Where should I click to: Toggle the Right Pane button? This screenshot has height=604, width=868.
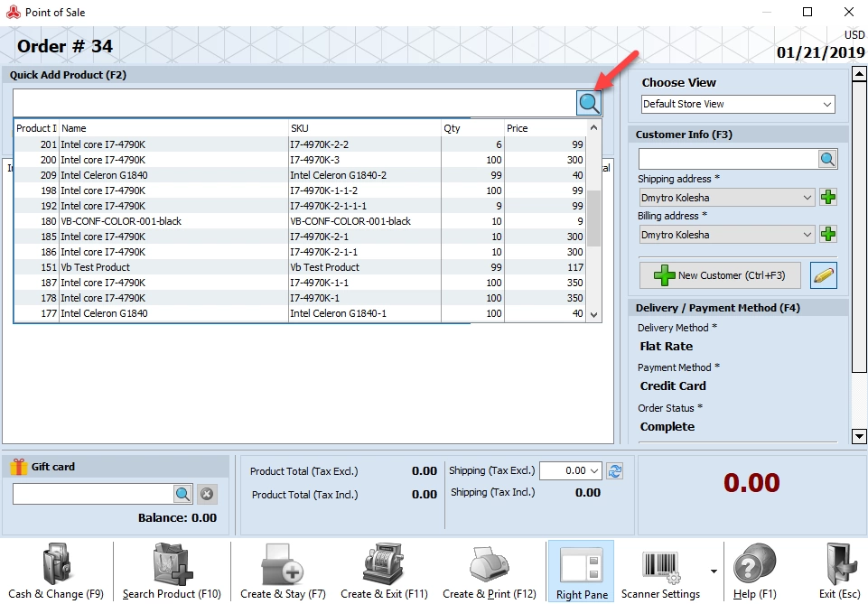[x=582, y=571]
